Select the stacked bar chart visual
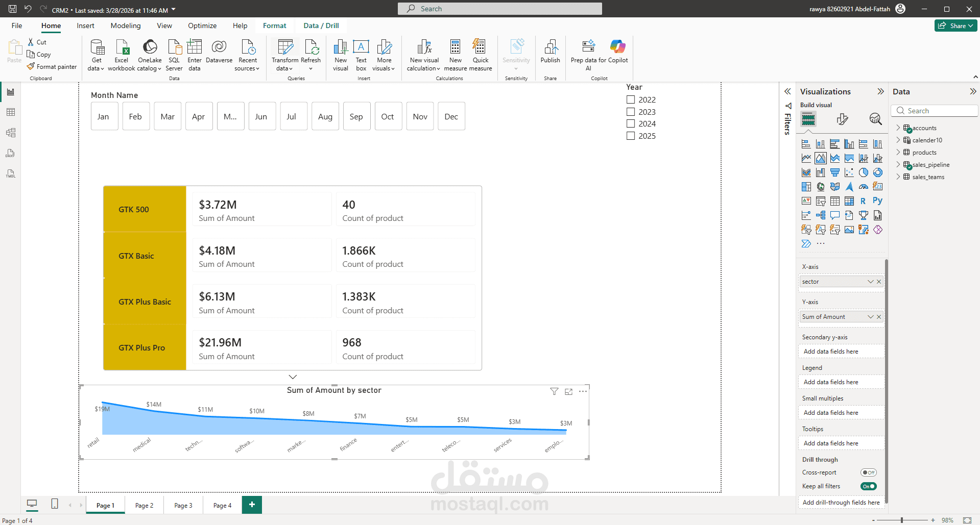This screenshot has height=525, width=980. [806, 144]
